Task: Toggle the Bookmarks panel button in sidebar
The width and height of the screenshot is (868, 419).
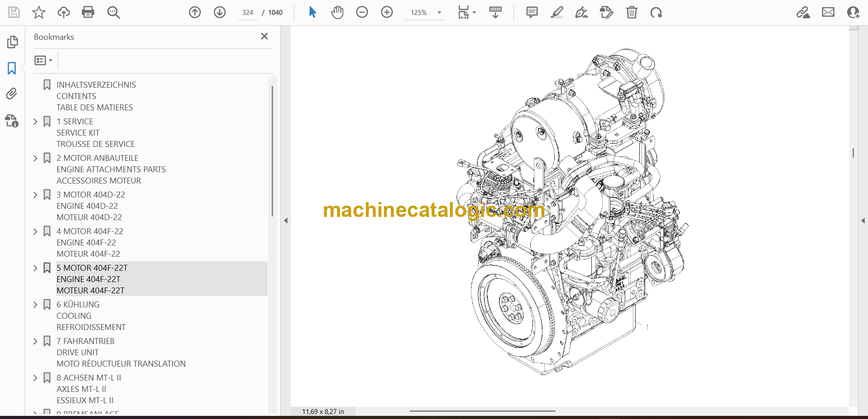Action: click(x=12, y=68)
